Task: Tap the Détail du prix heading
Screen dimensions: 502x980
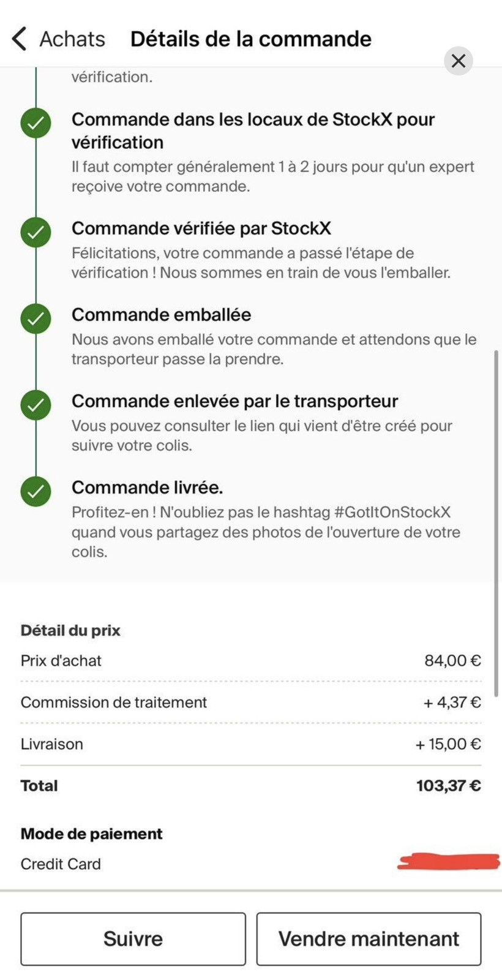Action: [70, 630]
